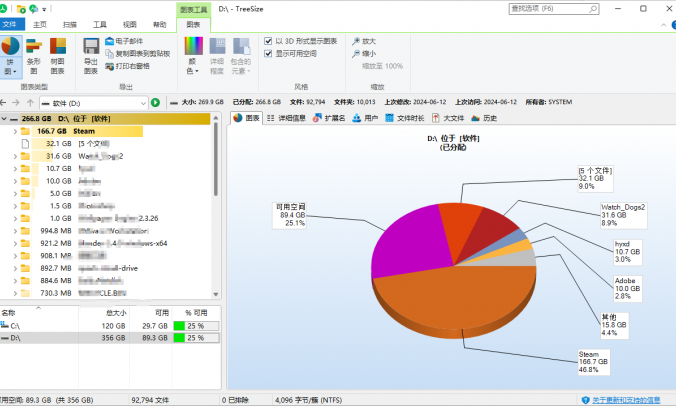Switch to 用户 (Users) pane tab

[365, 118]
